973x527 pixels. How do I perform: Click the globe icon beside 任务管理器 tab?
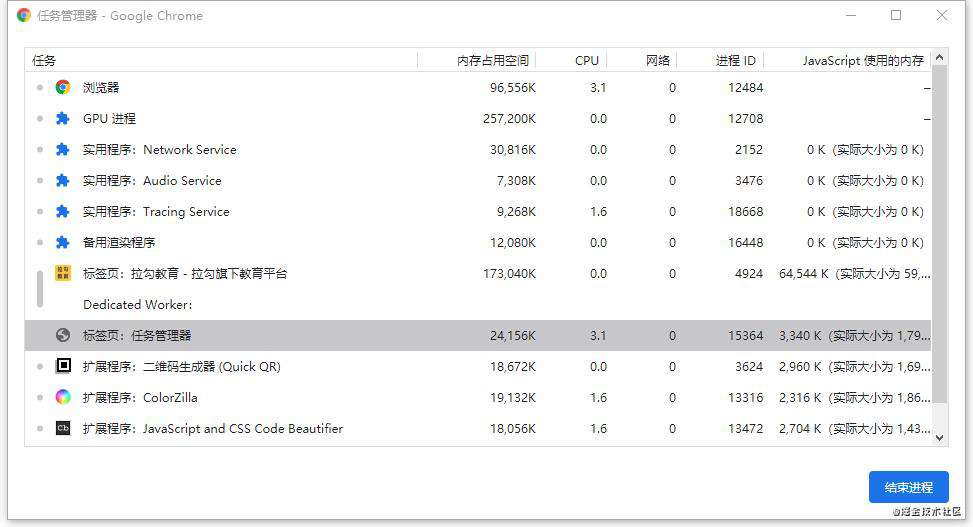coord(63,335)
